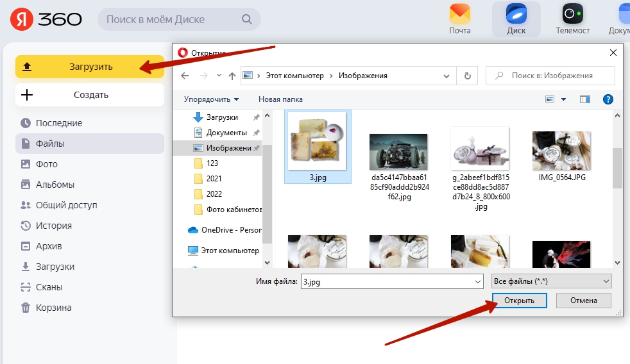This screenshot has width=630, height=364.
Task: Open the Упорядочить dropdown menu
Action: coord(211,99)
